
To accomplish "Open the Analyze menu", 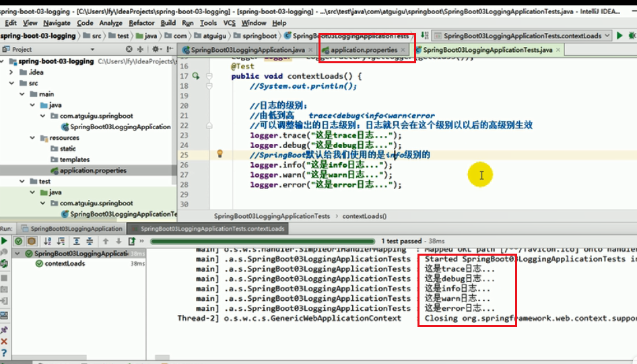I will [x=110, y=23].
